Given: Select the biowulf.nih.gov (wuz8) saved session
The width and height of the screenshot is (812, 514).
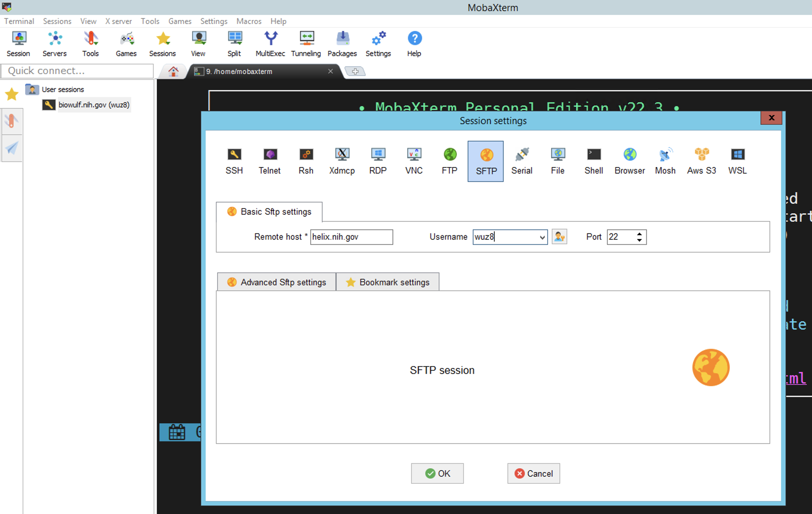Looking at the screenshot, I should [94, 105].
